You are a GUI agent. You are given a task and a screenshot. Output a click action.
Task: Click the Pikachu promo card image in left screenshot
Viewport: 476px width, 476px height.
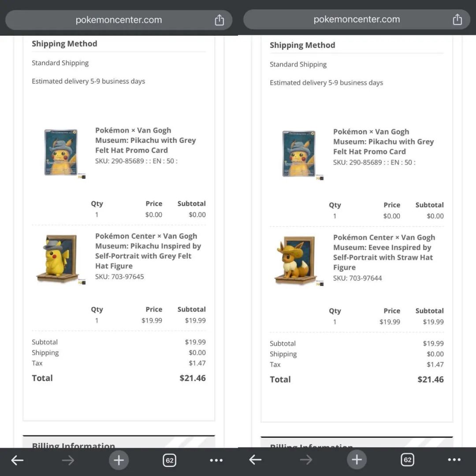(x=61, y=152)
